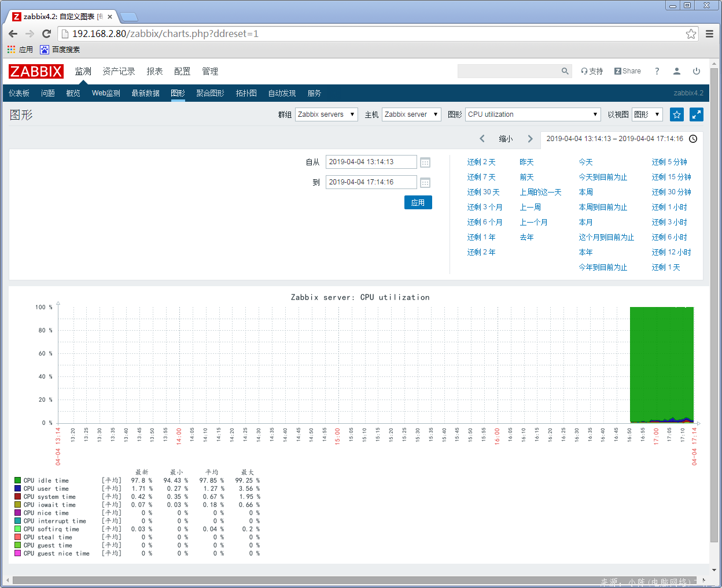This screenshot has height=588, width=722.
Task: Open the help question mark
Action: click(657, 71)
